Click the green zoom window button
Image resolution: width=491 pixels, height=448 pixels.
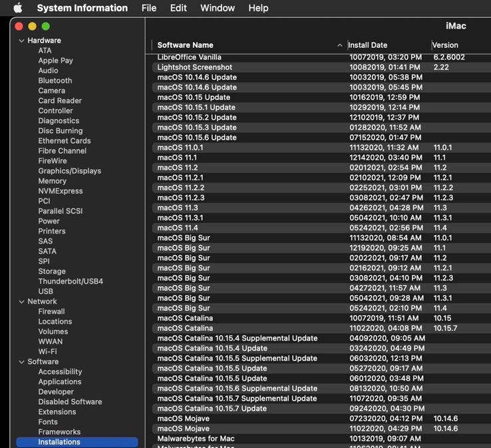[x=46, y=26]
